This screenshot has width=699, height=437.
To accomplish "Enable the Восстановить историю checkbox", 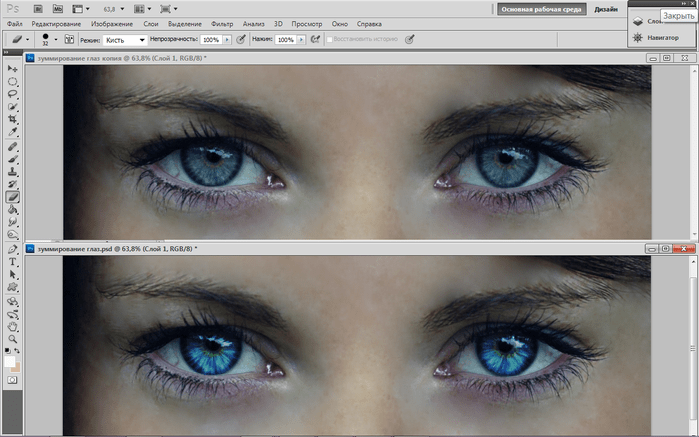I will pyautogui.click(x=329, y=39).
